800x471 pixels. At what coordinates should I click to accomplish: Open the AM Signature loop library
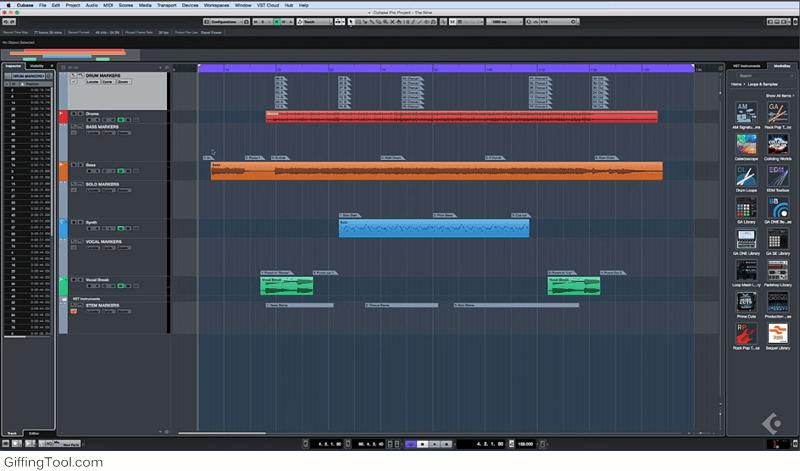(x=746, y=113)
